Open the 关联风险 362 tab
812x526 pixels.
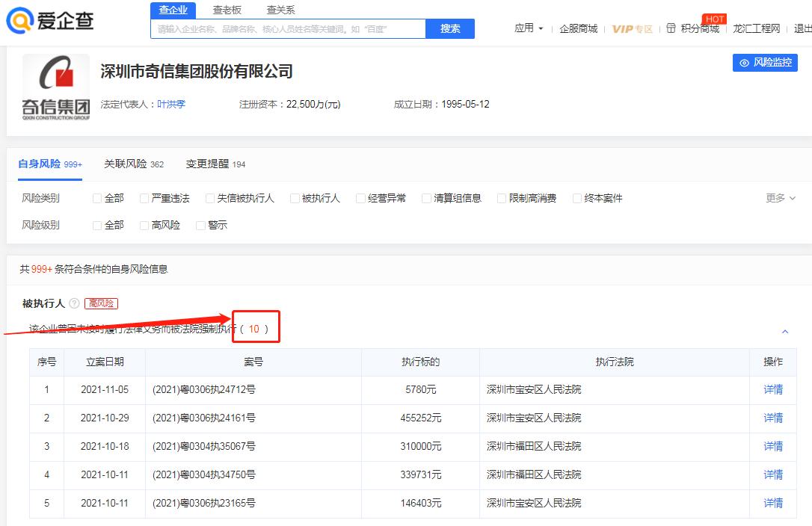129,163
